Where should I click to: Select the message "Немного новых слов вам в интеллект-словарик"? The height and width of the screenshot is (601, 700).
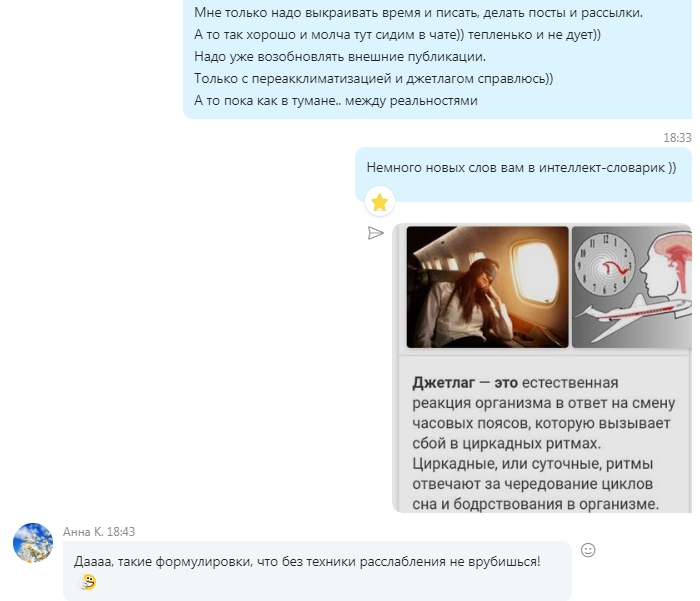(521, 167)
